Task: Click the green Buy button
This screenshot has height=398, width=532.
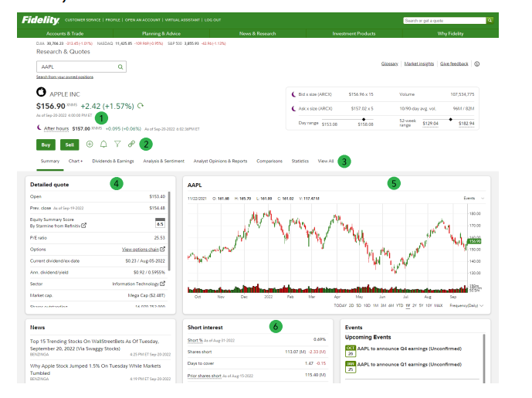Action: click(x=46, y=145)
